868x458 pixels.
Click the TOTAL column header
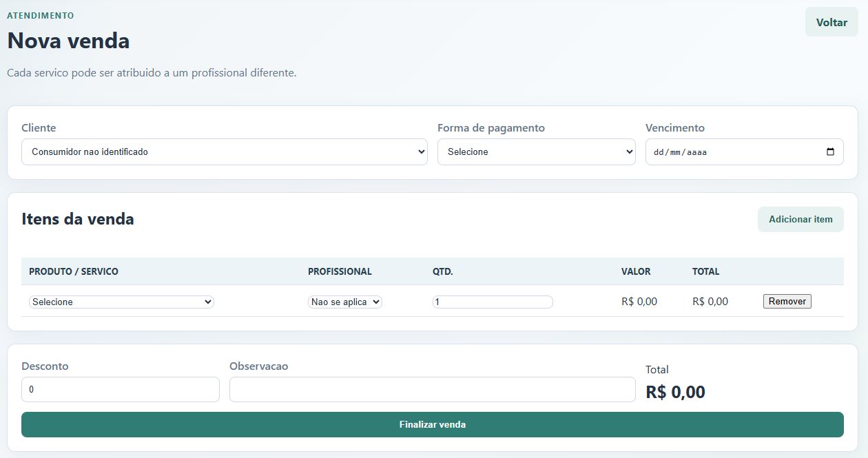point(706,271)
